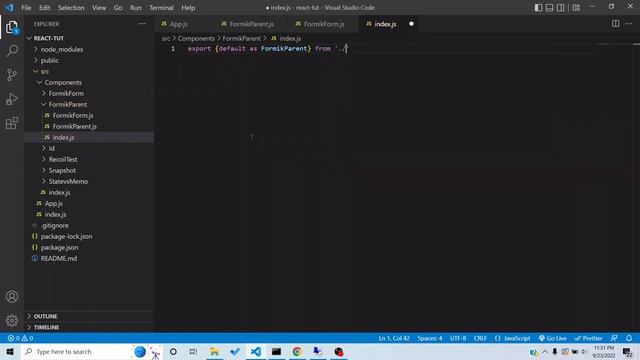Open File menu
The width and height of the screenshot is (640, 360).
point(26,8)
